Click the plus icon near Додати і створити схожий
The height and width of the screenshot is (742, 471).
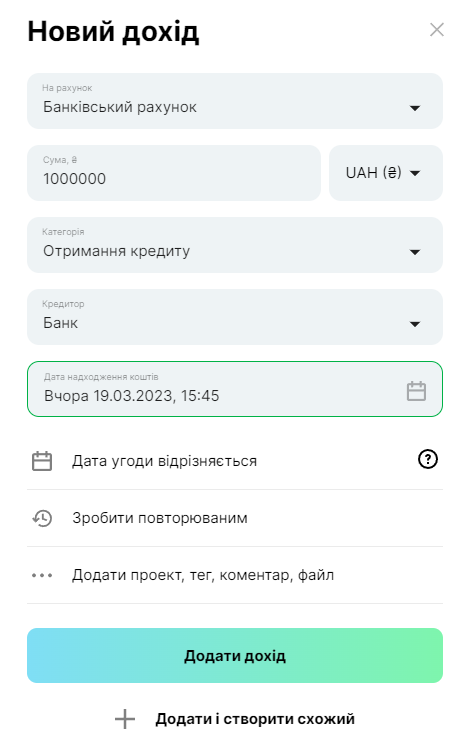(125, 719)
